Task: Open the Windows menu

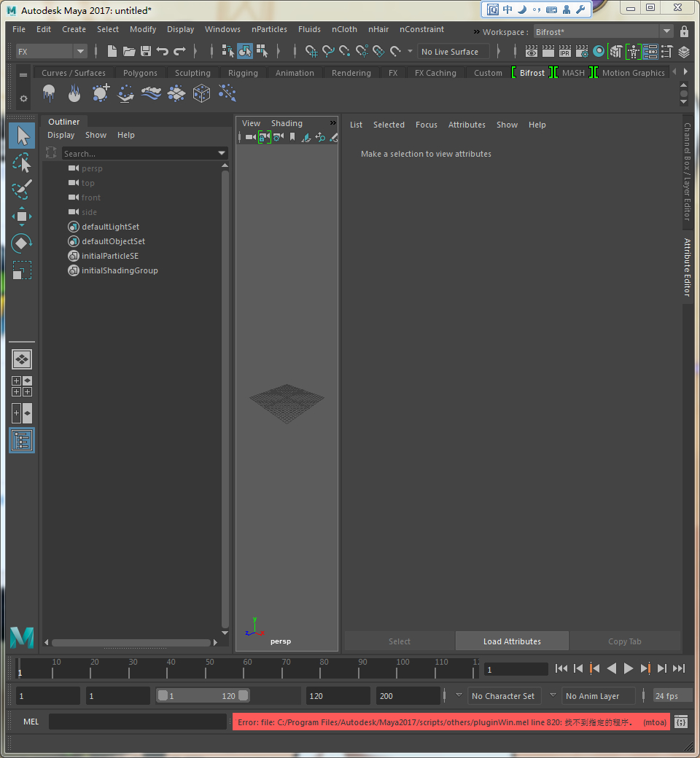Action: click(222, 29)
